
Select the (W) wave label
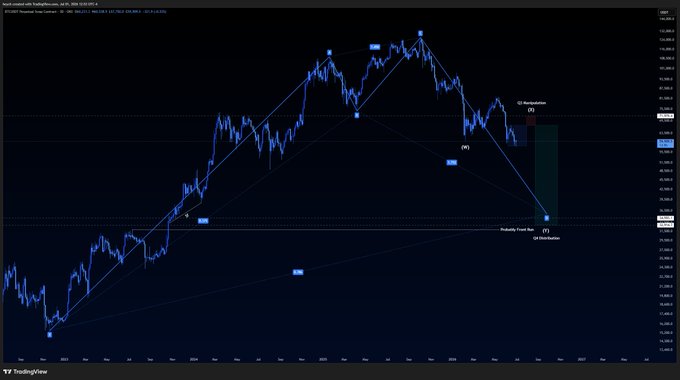point(465,147)
